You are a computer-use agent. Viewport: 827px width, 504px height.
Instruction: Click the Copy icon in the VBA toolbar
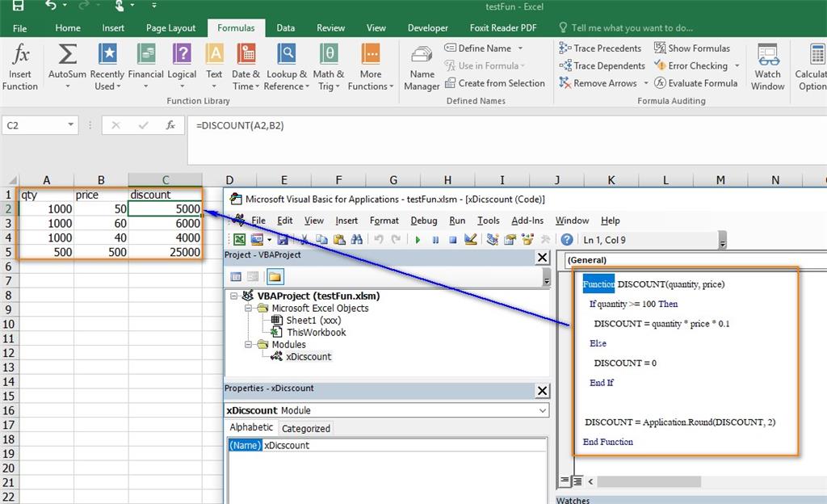point(321,240)
